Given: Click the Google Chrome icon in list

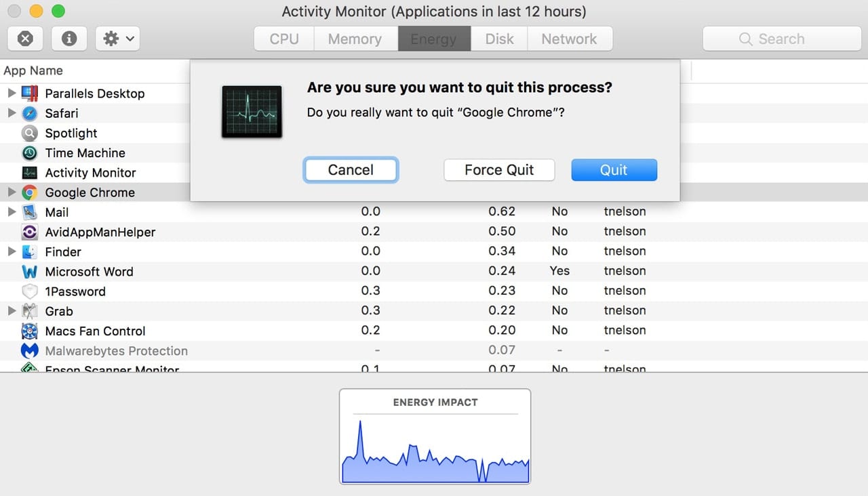Looking at the screenshot, I should pyautogui.click(x=29, y=192).
